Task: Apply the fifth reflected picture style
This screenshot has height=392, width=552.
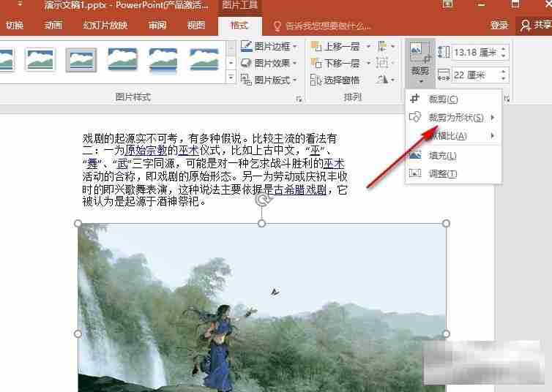Action: tap(163, 61)
